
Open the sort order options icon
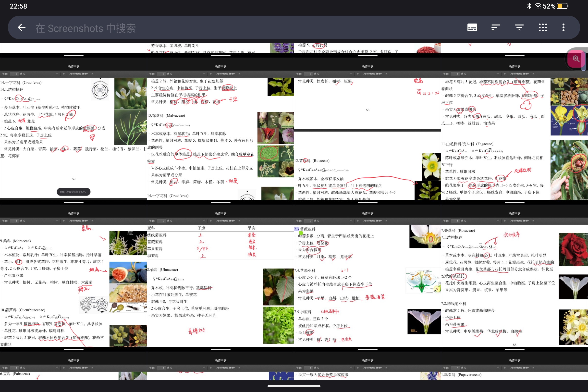[495, 27]
